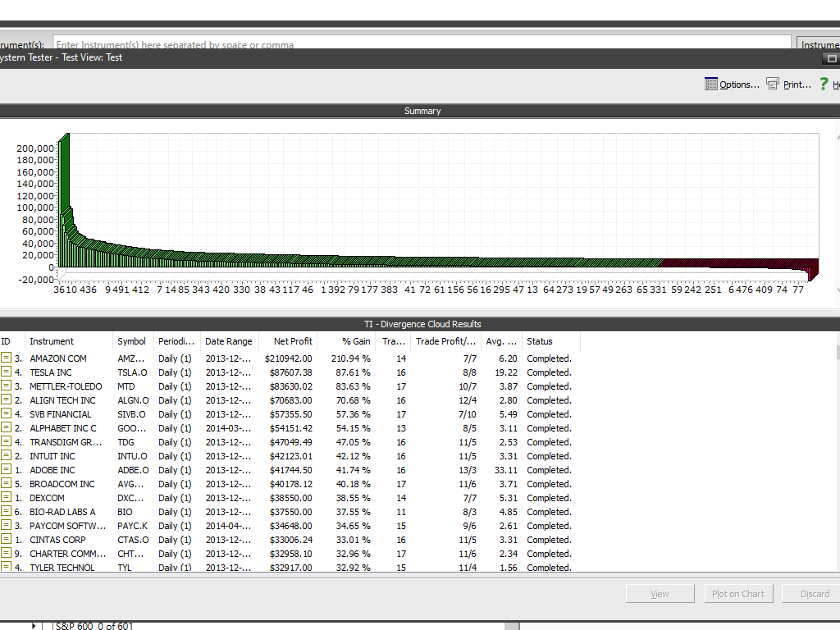The image size is (840, 630).
Task: Expand the ADOBE INC result row
Action: click(7, 470)
